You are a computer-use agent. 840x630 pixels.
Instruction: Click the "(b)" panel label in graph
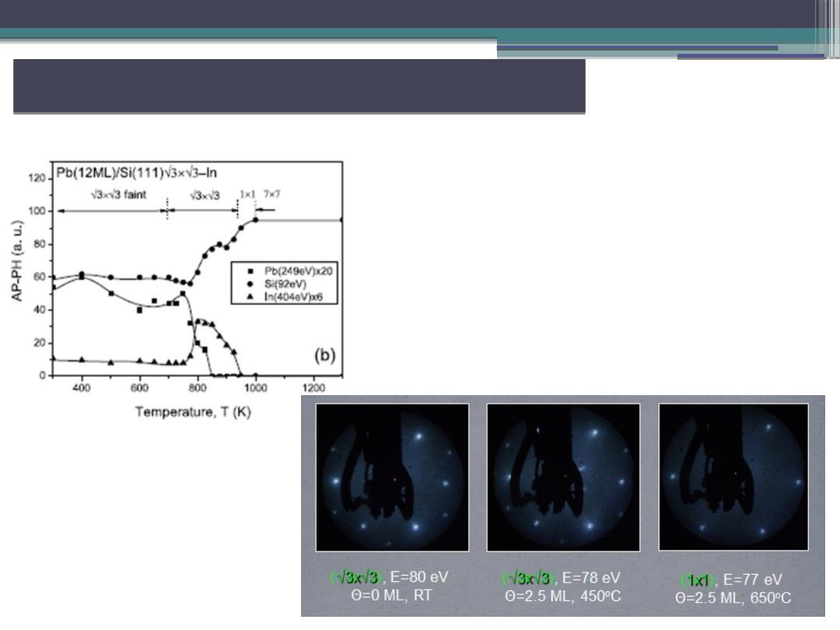click(x=324, y=355)
